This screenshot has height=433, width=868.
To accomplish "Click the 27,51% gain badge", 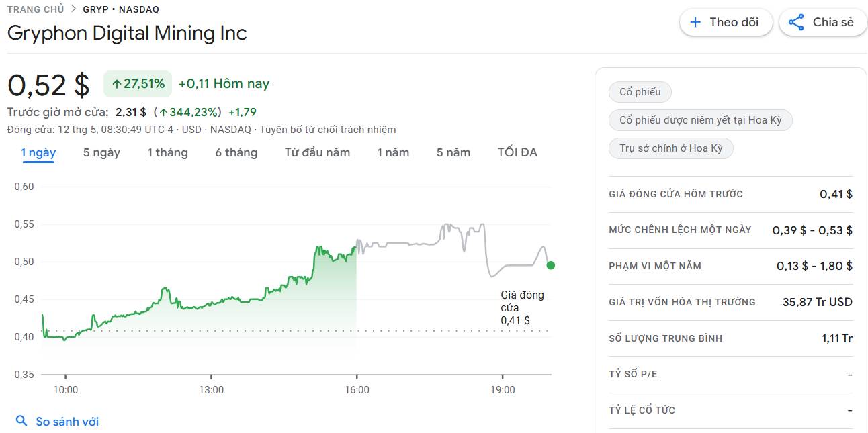I will pyautogui.click(x=138, y=84).
